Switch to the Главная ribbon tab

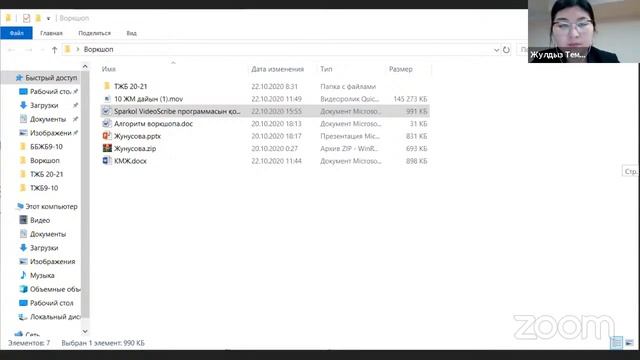[51, 33]
